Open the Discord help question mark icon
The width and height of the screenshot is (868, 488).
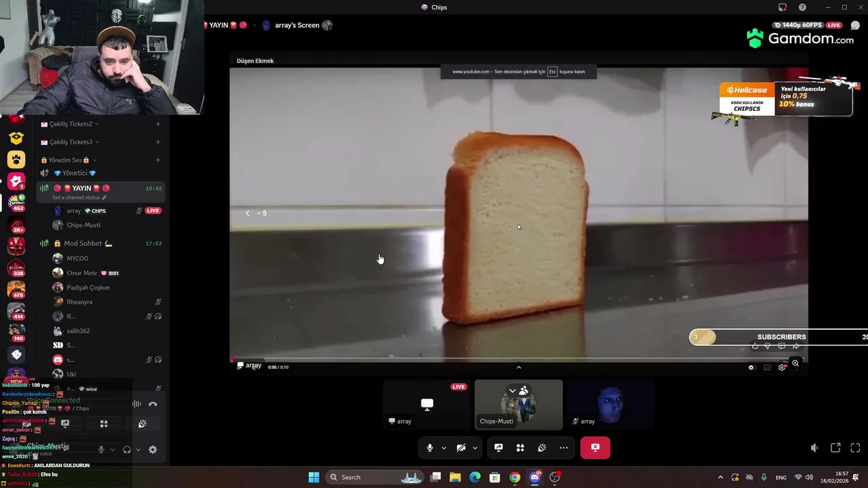(802, 7)
